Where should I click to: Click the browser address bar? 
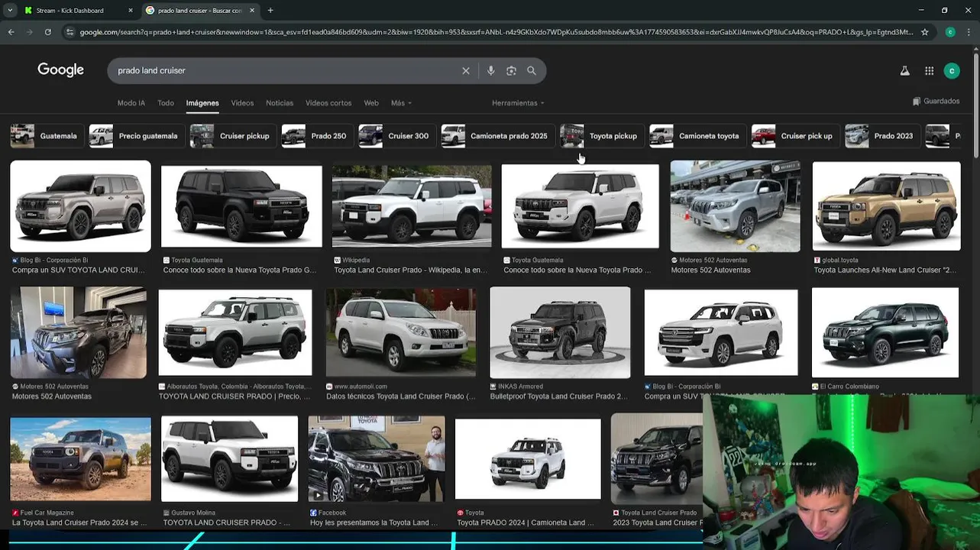[x=496, y=32]
